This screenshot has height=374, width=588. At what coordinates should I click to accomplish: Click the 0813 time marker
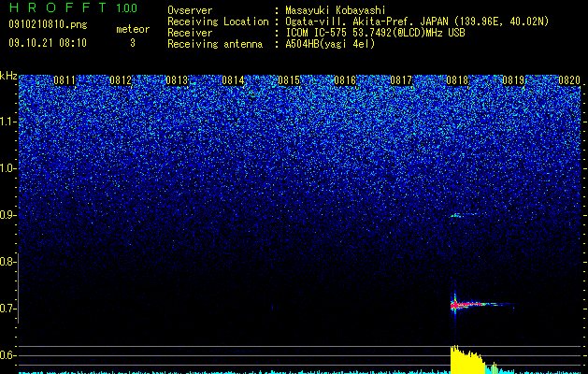pos(177,80)
